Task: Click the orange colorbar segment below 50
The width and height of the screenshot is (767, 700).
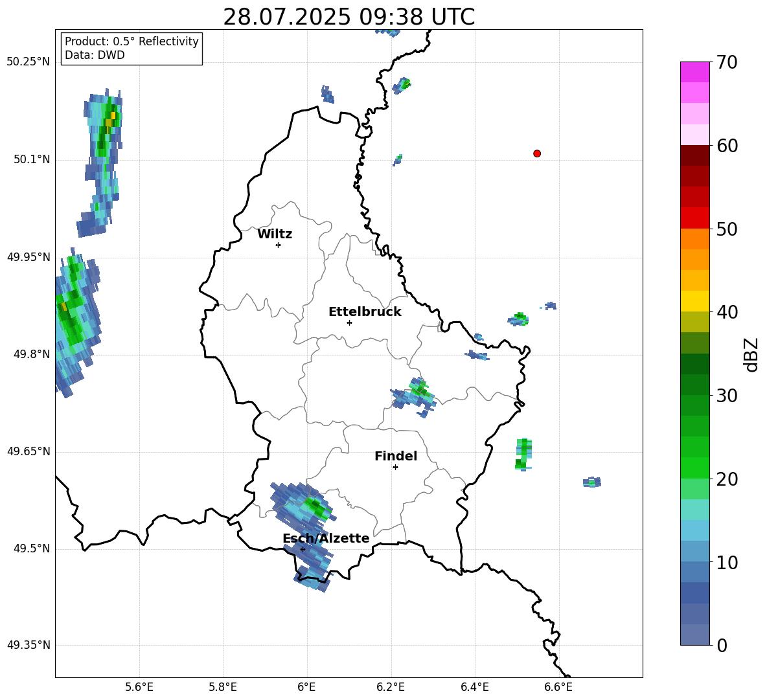Action: tap(694, 239)
